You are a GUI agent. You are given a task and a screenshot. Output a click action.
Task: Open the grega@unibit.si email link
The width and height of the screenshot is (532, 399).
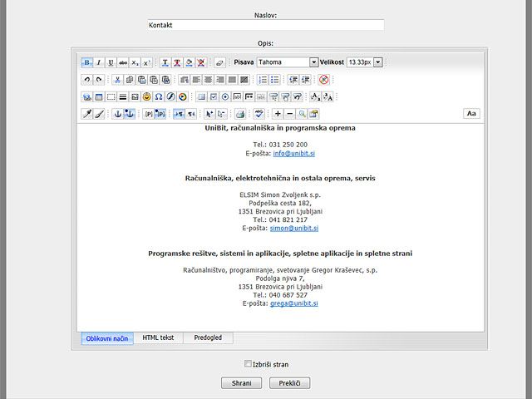tap(293, 303)
